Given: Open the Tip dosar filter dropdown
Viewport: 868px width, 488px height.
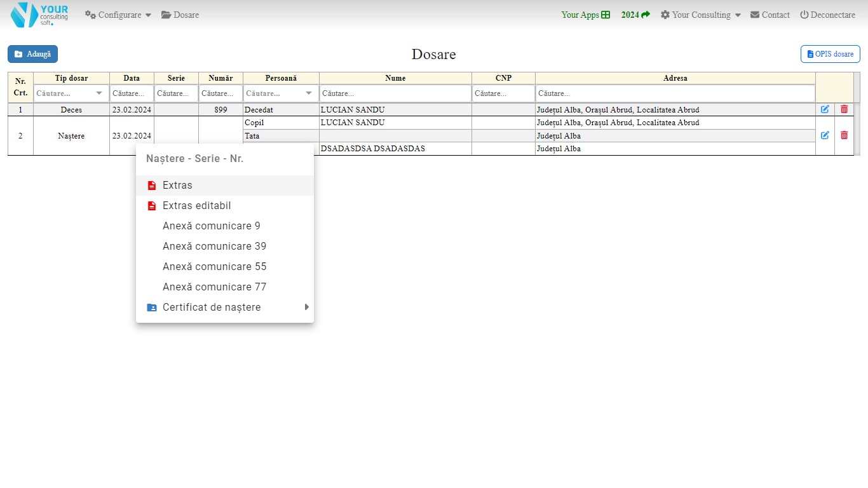Looking at the screenshot, I should pyautogui.click(x=98, y=93).
